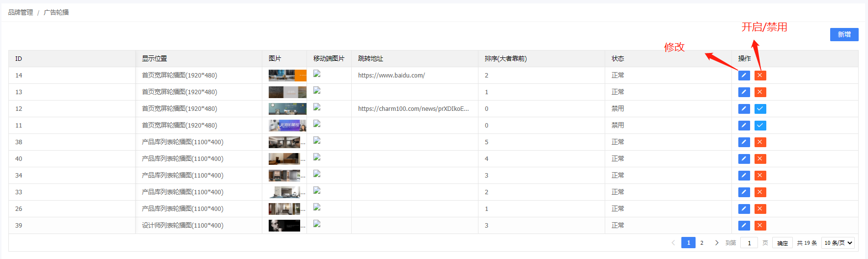The width and height of the screenshot is (868, 259).
Task: Edit the carousel entry with ID 13
Action: coord(744,92)
